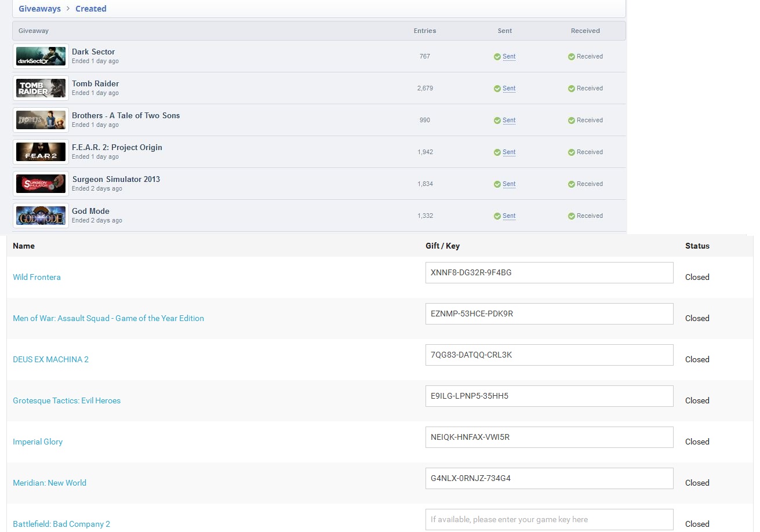Focus the empty Battlefield: Bad Company 2 key field

(x=550, y=519)
